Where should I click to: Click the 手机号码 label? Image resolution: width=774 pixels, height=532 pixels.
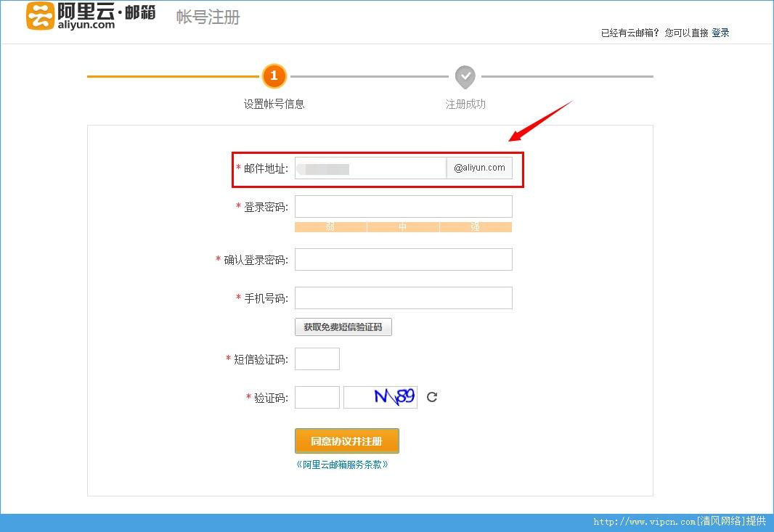266,298
